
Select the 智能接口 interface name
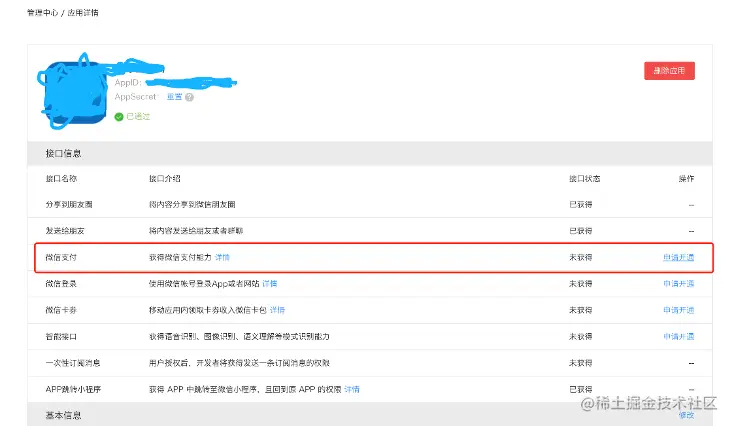pos(61,336)
